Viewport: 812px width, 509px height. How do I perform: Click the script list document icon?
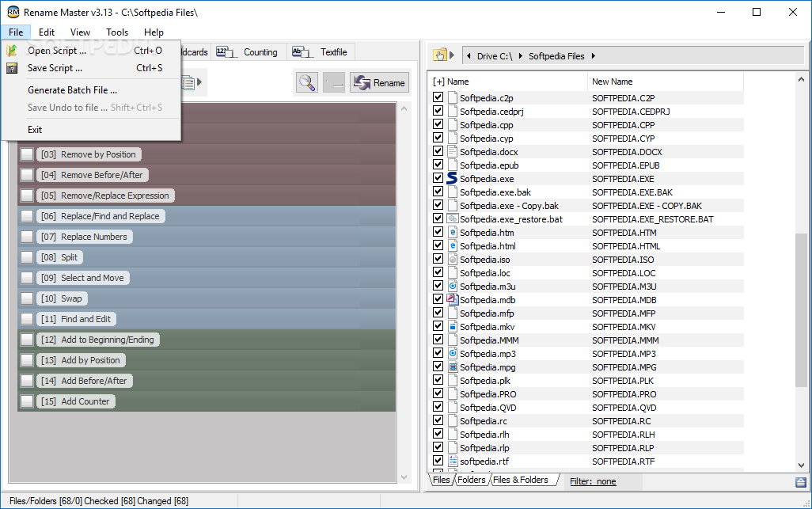pos(188,82)
